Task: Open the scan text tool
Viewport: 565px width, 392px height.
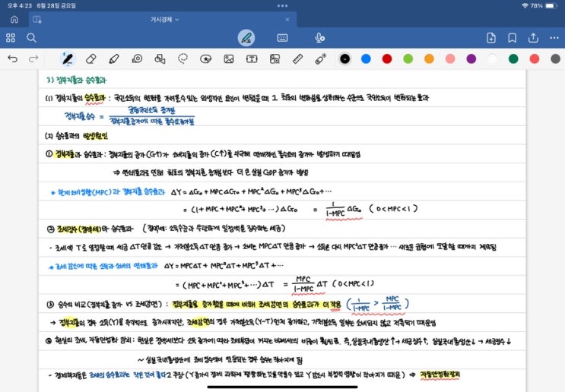Action: 275,58
